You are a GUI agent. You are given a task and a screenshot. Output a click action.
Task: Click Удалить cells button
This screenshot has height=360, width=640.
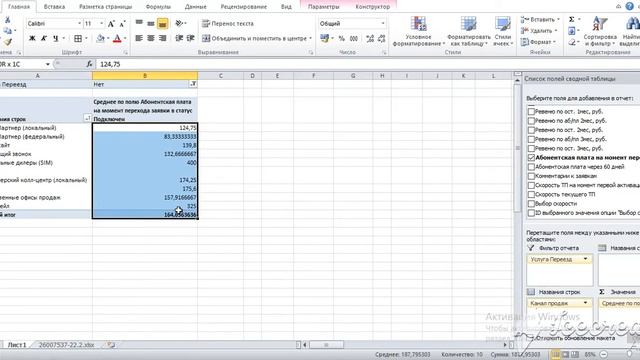[537, 31]
